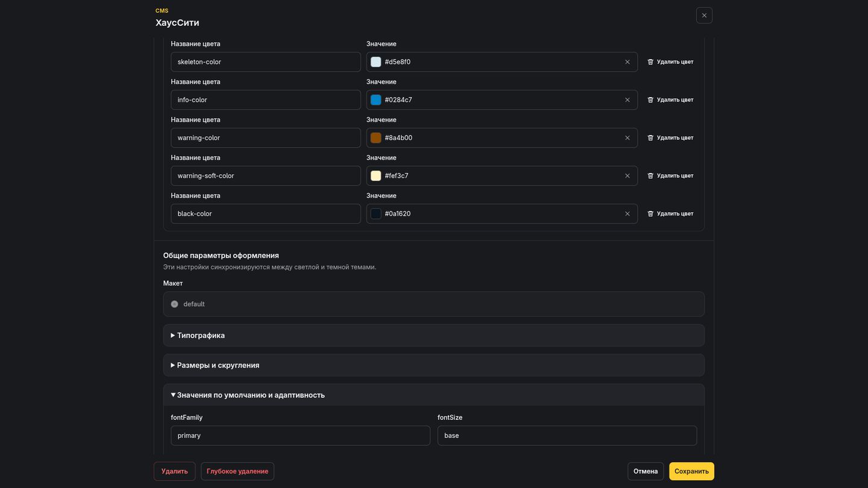
Task: Delete the info-color entry
Action: pyautogui.click(x=670, y=100)
